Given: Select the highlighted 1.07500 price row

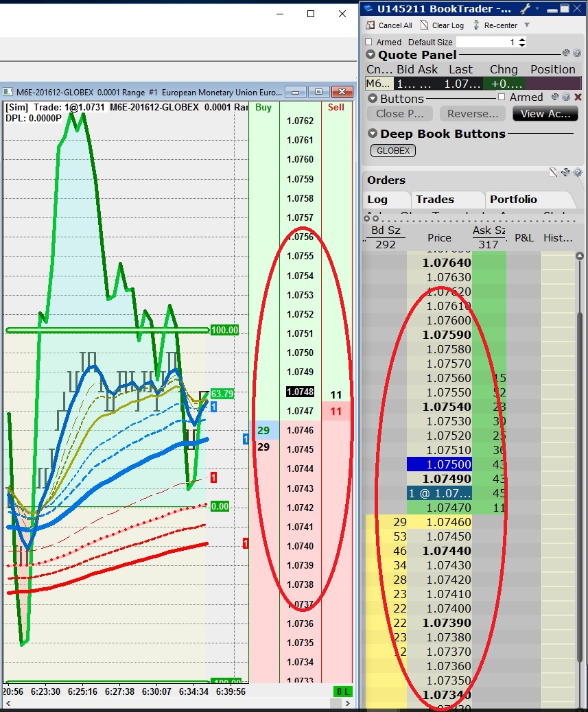Looking at the screenshot, I should click(x=439, y=464).
